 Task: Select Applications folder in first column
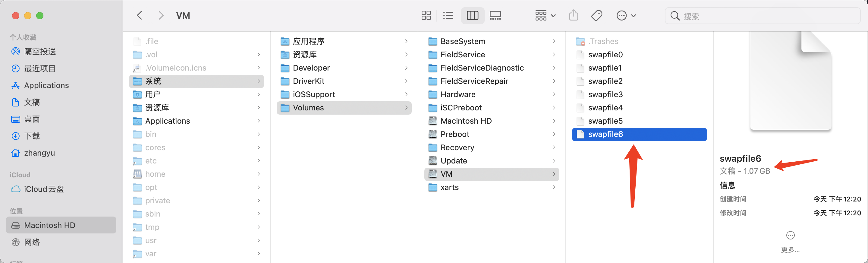(x=197, y=121)
